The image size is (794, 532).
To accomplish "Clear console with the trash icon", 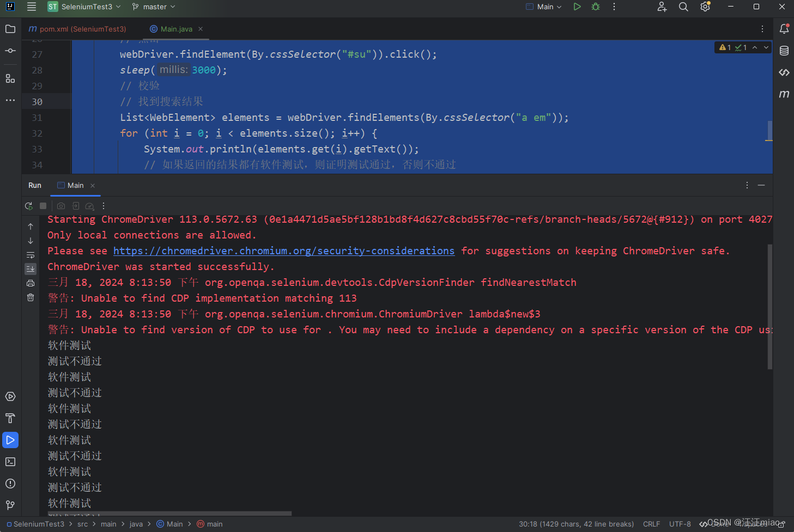I will click(31, 297).
